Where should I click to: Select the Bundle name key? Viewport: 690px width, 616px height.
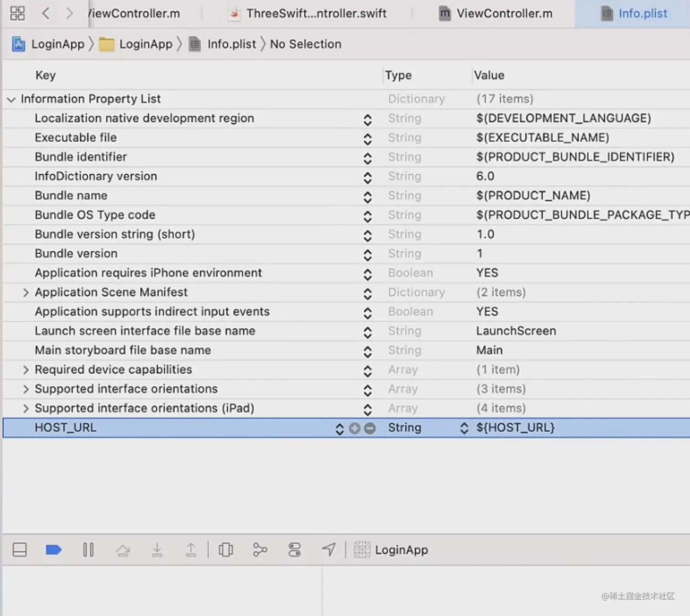(71, 195)
